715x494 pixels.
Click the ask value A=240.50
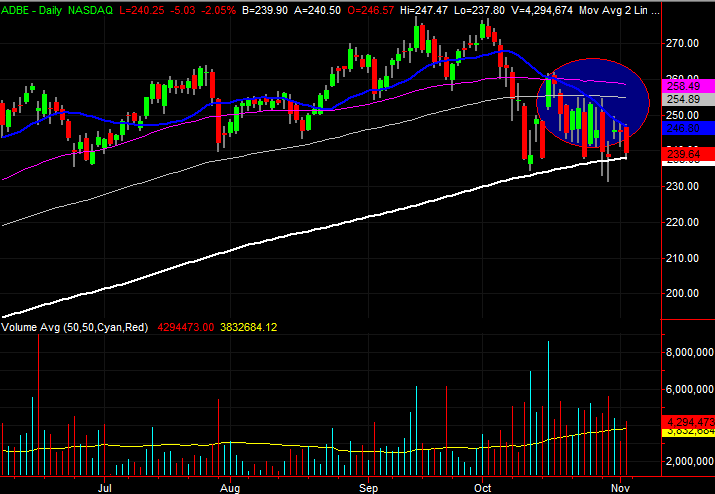tap(317, 10)
